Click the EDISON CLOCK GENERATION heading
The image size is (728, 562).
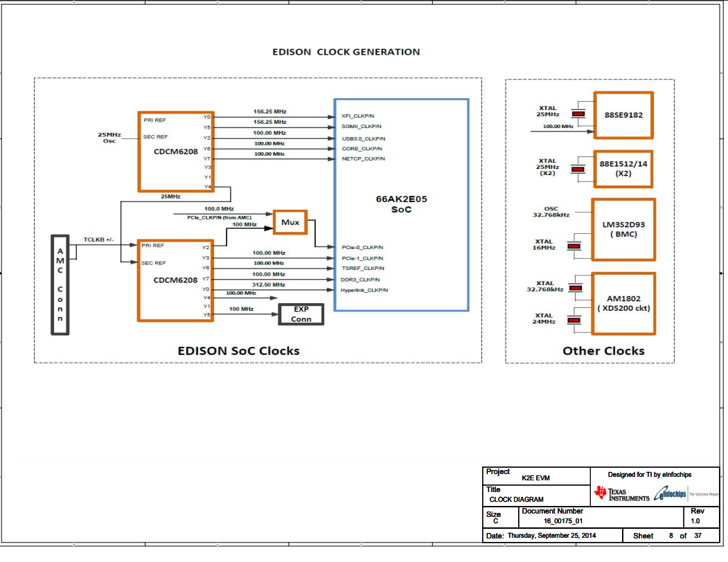[x=346, y=52]
